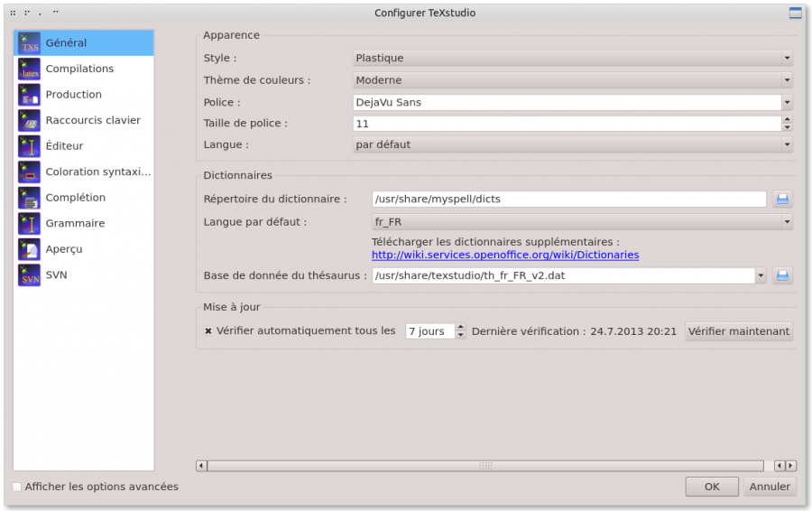Click the latex icon beside Compilations
This screenshot has height=511, width=812.
[x=29, y=69]
